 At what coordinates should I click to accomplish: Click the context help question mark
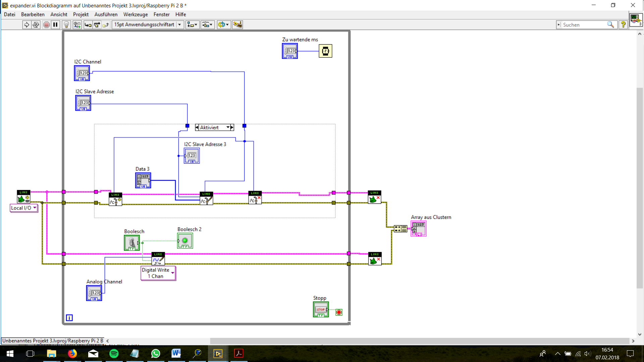(623, 24)
